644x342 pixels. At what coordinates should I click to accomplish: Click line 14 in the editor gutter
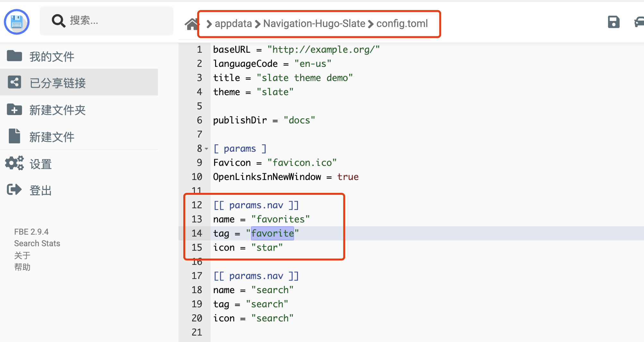coord(197,233)
